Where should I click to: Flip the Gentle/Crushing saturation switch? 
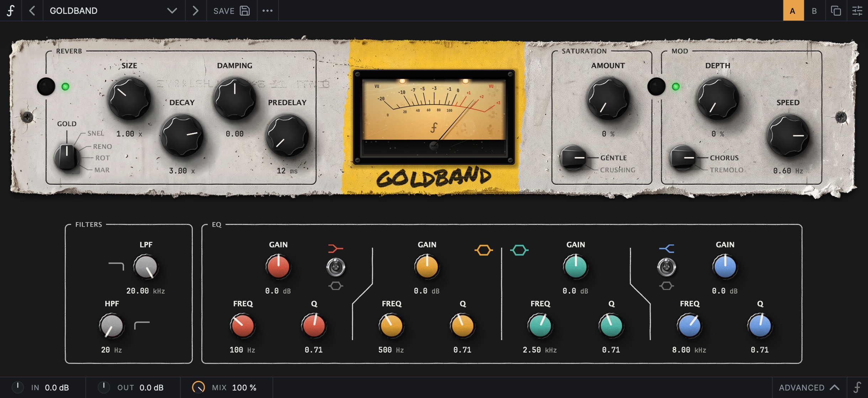pos(573,158)
